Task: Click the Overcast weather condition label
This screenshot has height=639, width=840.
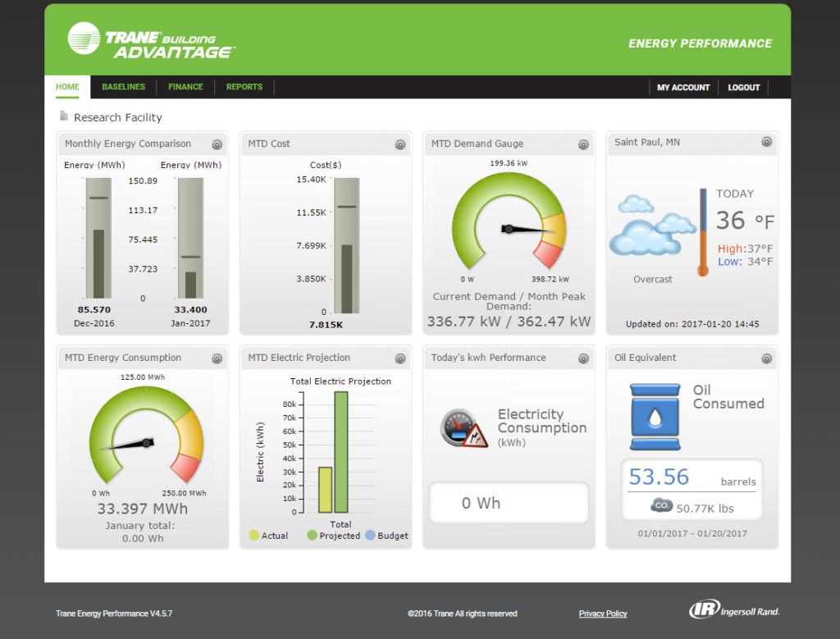Action: click(652, 279)
